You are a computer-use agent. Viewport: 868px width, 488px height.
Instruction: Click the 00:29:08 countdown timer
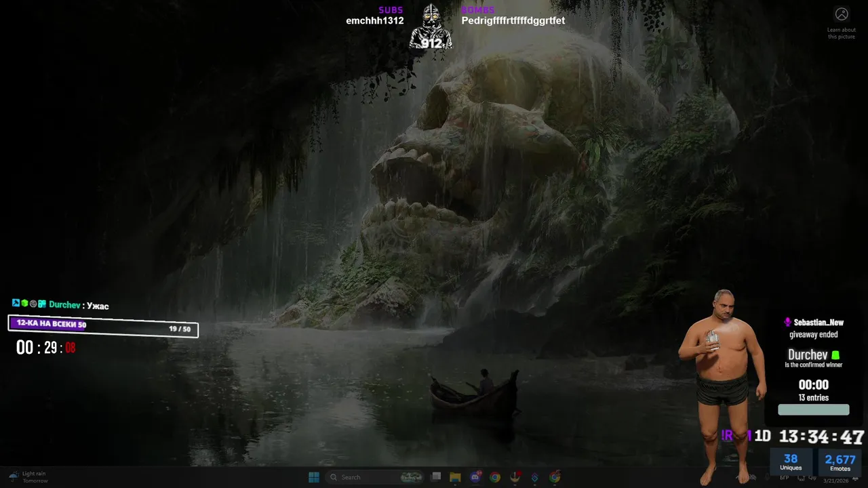[46, 348]
